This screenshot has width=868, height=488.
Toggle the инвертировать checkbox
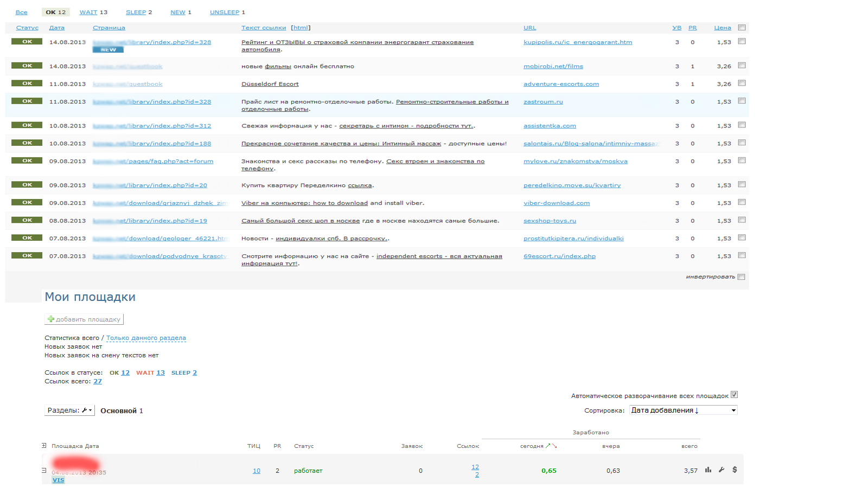point(741,277)
